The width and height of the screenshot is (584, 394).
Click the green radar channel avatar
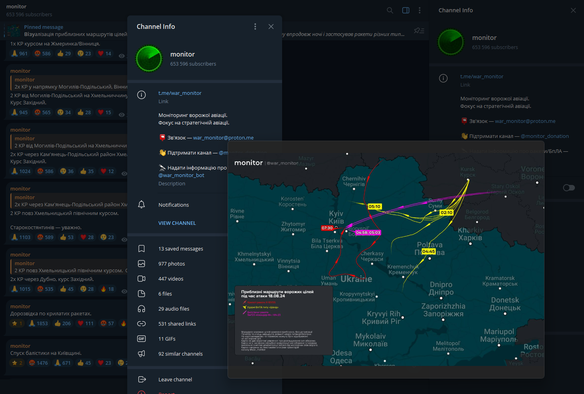pyautogui.click(x=149, y=58)
